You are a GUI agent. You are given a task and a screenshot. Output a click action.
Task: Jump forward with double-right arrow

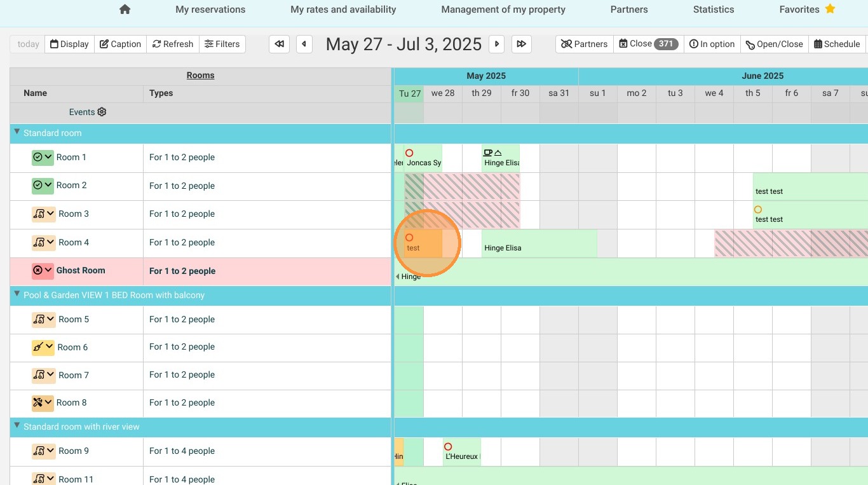pos(521,44)
